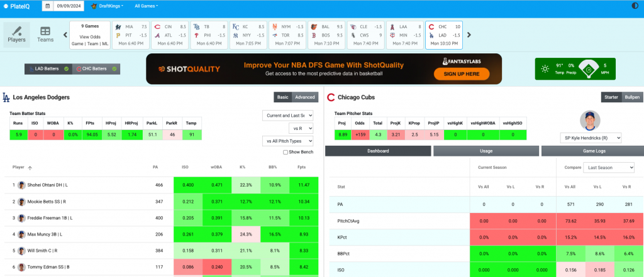This screenshot has height=277, width=644.
Task: Select the KC vs NYY game card
Action: tap(248, 35)
